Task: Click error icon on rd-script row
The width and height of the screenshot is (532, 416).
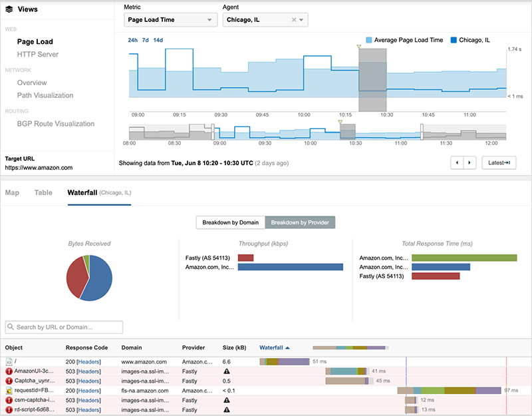Action: (x=9, y=410)
